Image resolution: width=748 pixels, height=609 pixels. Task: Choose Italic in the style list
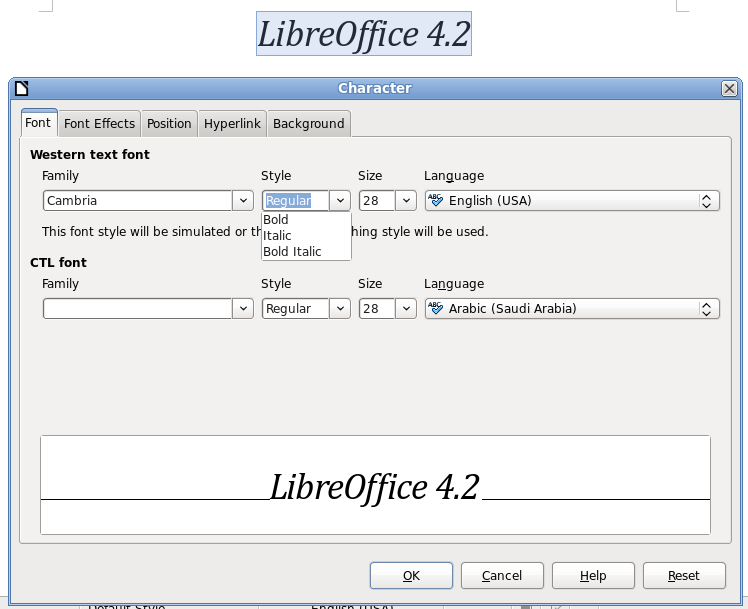click(x=277, y=236)
